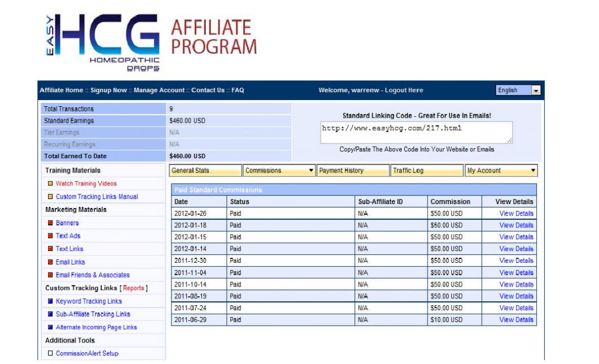The width and height of the screenshot is (599, 364).
Task: View details for 2011-08-19 commission
Action: click(x=516, y=296)
